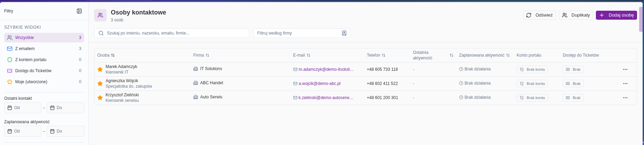Viewport: 644px width, 145px height.
Task: Select the Dostęp do Ticketów quick view
Action: coord(44,71)
